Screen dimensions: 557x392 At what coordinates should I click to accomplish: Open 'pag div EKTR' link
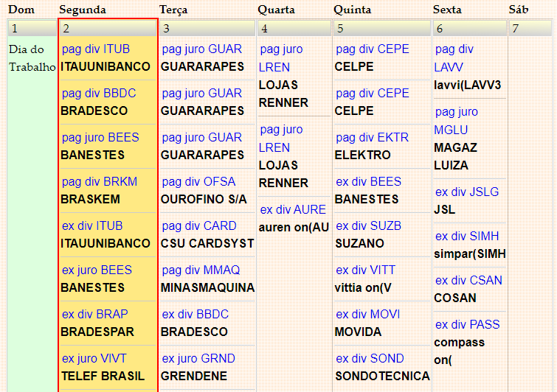tap(372, 138)
